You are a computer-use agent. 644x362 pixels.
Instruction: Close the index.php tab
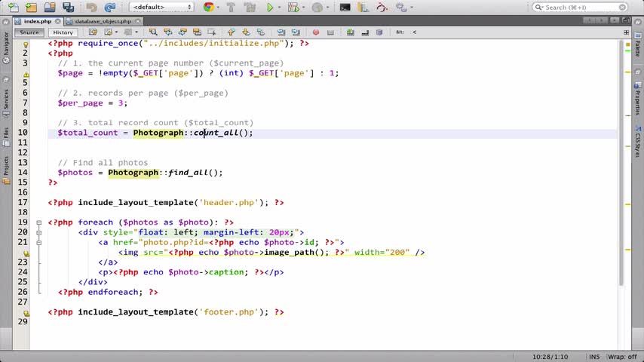(58, 21)
